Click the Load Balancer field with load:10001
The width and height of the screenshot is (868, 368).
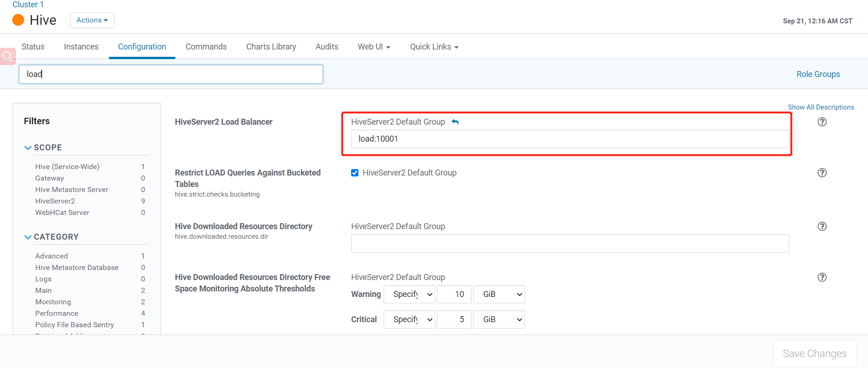[x=570, y=139]
